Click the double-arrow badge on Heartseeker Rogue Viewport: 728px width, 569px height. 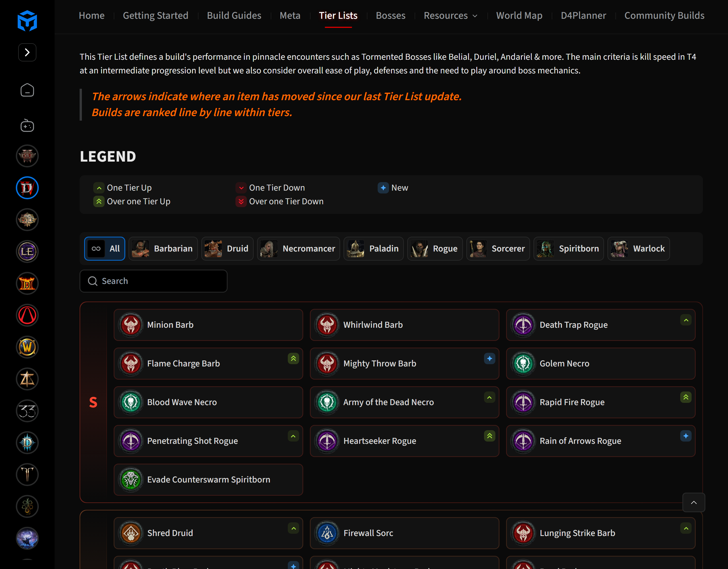(489, 436)
